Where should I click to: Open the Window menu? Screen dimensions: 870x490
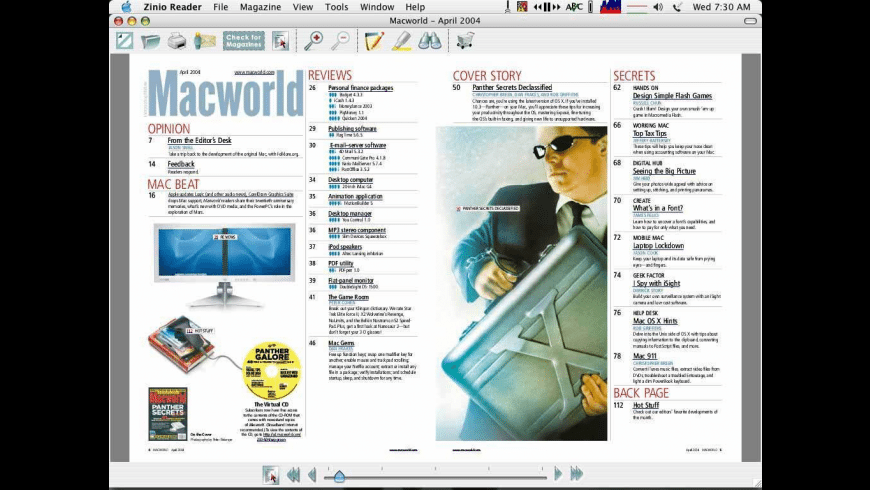pyautogui.click(x=377, y=7)
